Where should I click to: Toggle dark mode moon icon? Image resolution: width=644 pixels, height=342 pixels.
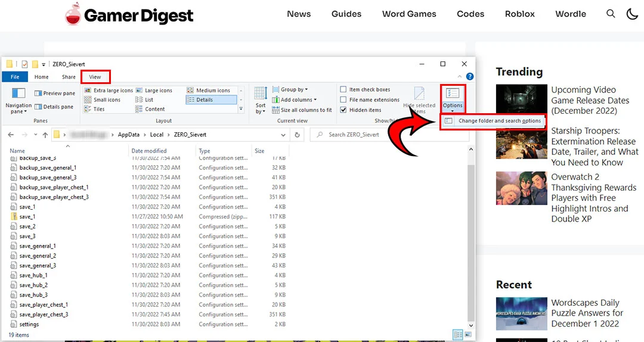632,14
